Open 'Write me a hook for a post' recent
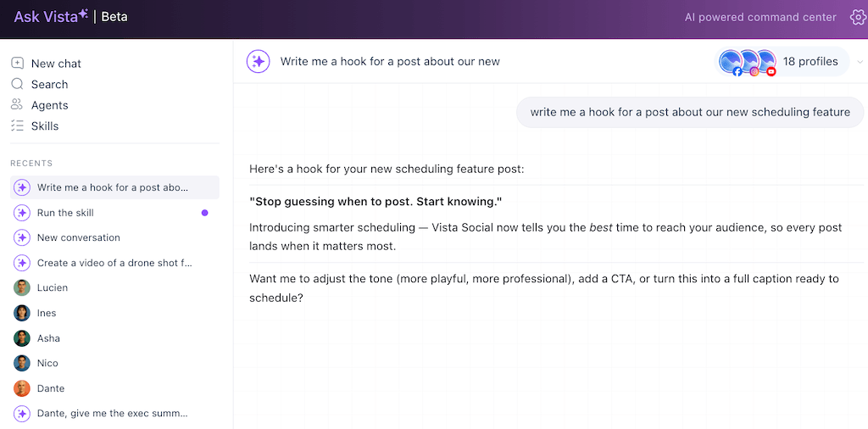 point(114,187)
